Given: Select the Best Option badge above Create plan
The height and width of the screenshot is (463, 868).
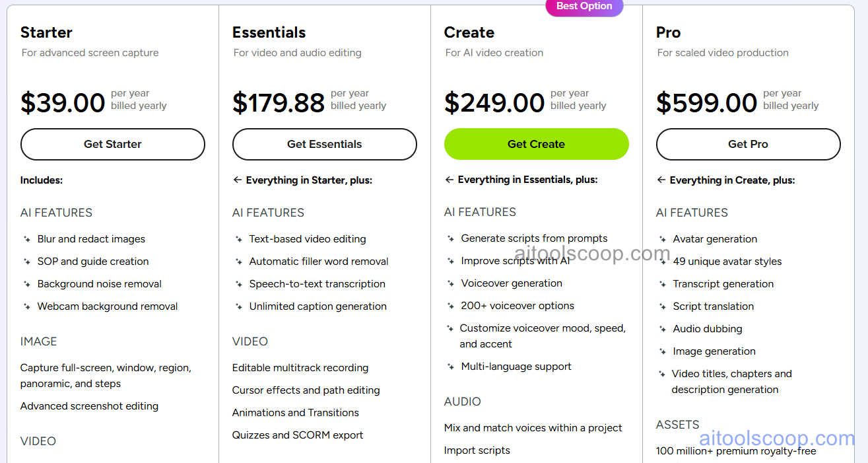Looking at the screenshot, I should coord(584,7).
